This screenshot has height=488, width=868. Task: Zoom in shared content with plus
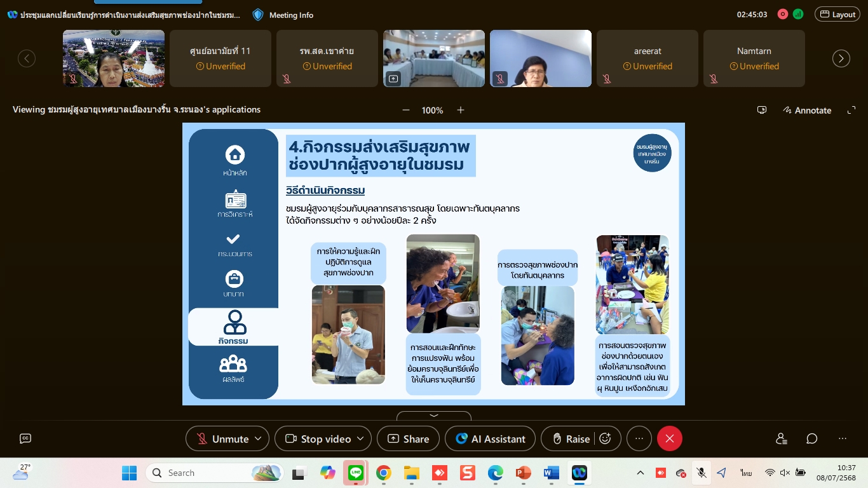pos(461,110)
